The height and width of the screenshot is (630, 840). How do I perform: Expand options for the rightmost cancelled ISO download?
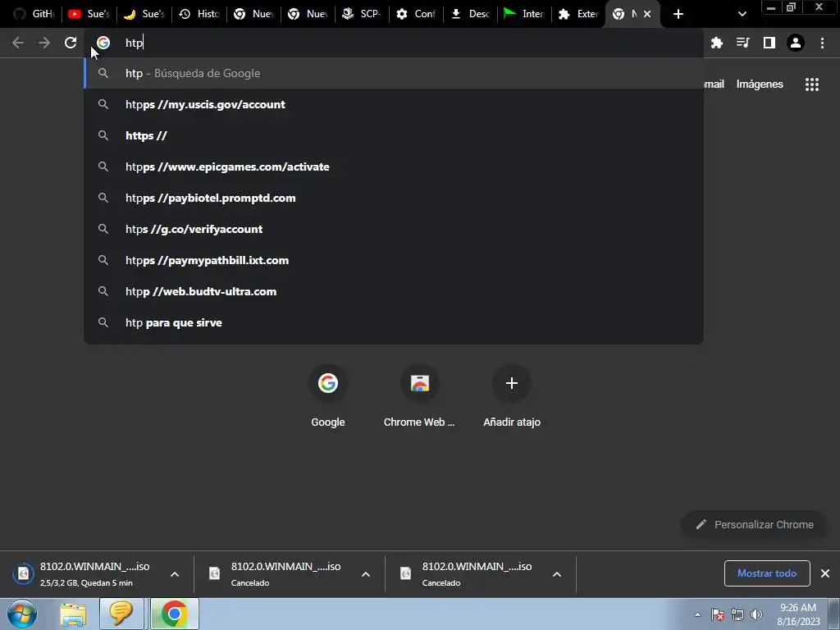click(557, 574)
